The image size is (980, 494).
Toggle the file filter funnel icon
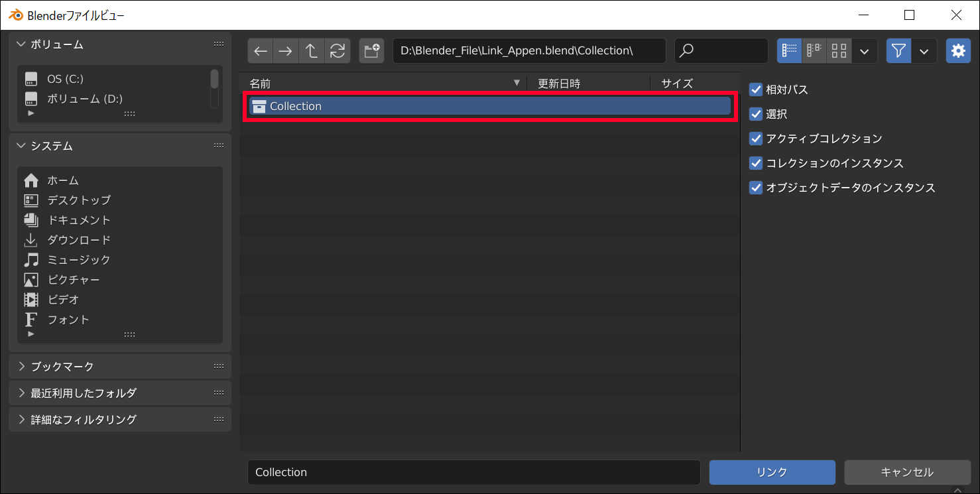click(898, 50)
